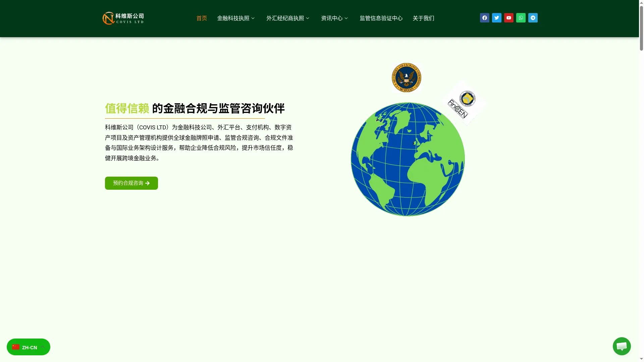Click the globe illustration
The width and height of the screenshot is (644, 362).
pos(408,159)
